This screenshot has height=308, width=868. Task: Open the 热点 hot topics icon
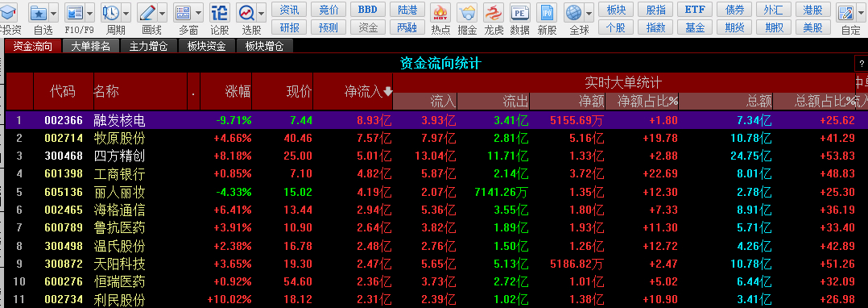[x=440, y=12]
